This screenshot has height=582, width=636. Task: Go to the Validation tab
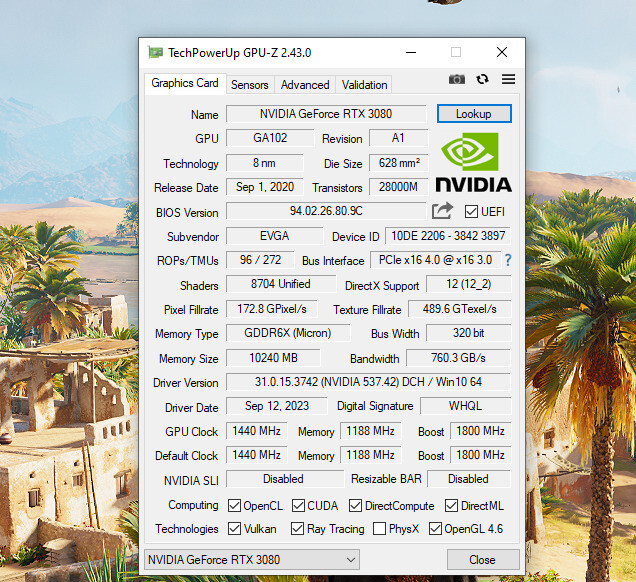click(x=364, y=85)
